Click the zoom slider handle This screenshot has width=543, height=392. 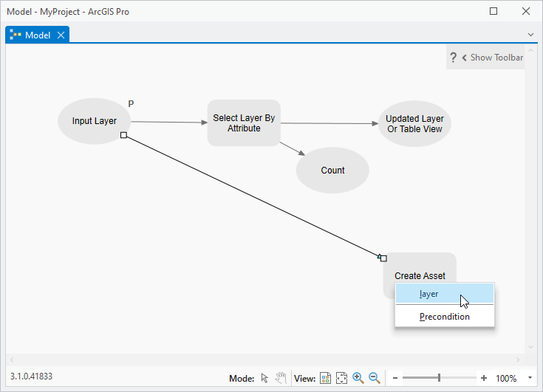pos(440,378)
